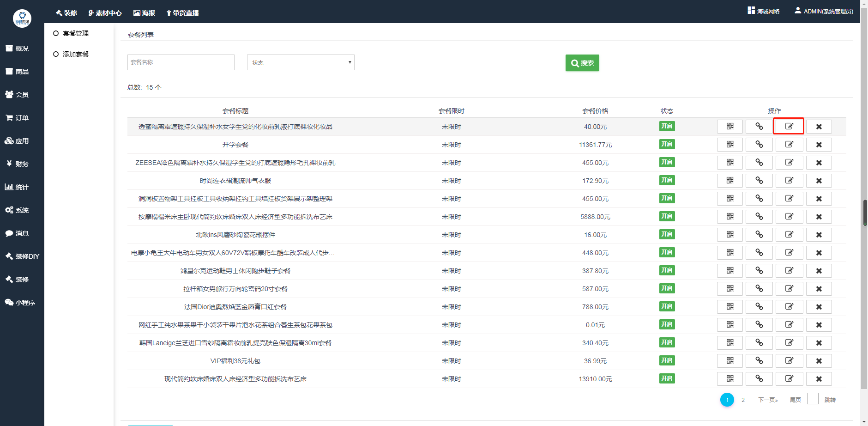Screen dimensions: 868x426
Task: Show QR code for 拉杆箱女男旅行 package
Action: 729,289
